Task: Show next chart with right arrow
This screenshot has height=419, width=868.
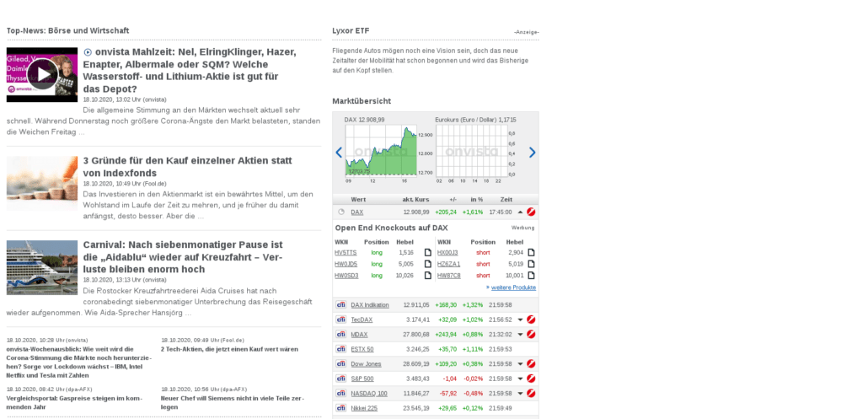Action: coord(532,153)
